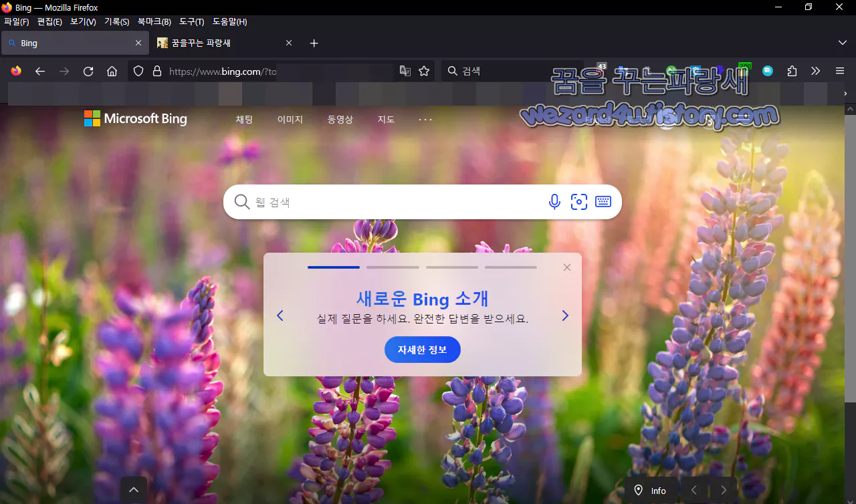Open the 동영상 link
This screenshot has width=856, height=504.
pyautogui.click(x=340, y=120)
